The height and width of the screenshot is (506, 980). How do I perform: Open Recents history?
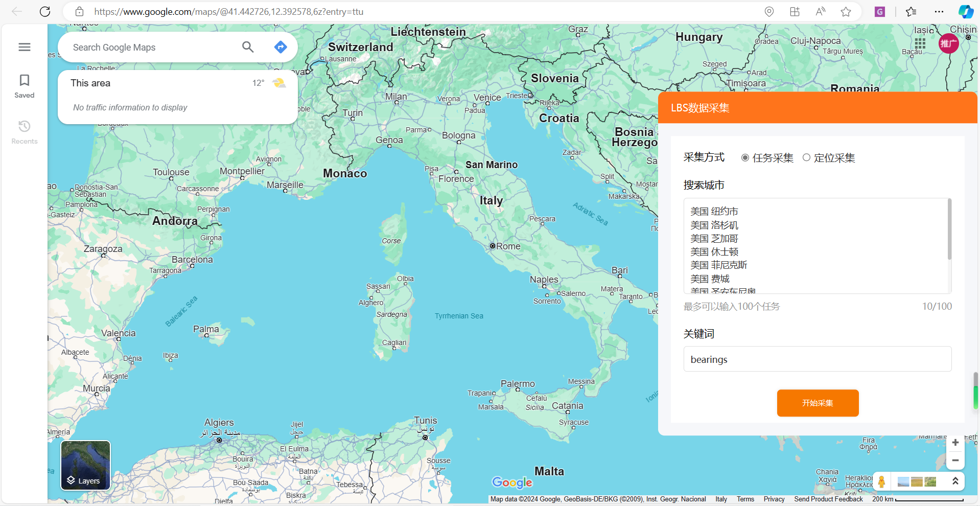[25, 132]
